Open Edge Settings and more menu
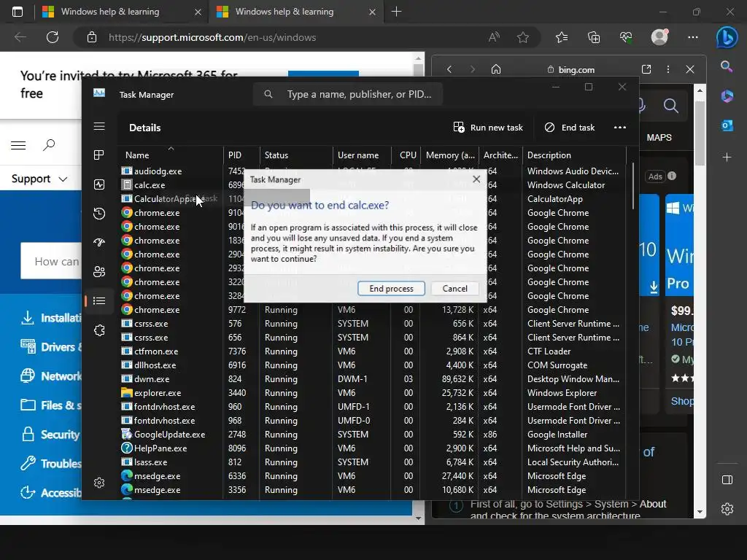This screenshot has width=747, height=560. (693, 37)
